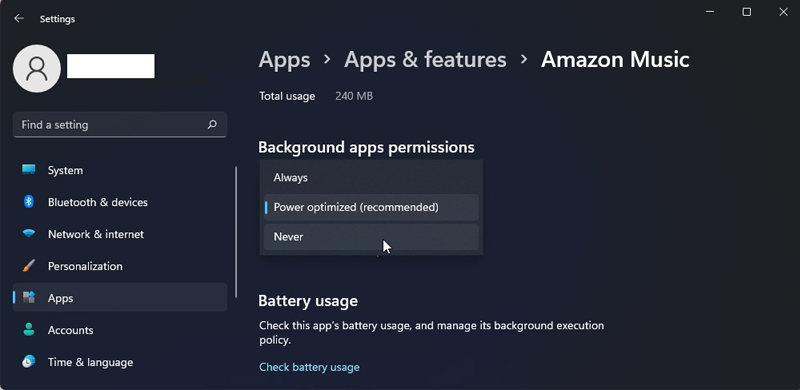
Task: Click Background apps permissions heading
Action: point(366,148)
